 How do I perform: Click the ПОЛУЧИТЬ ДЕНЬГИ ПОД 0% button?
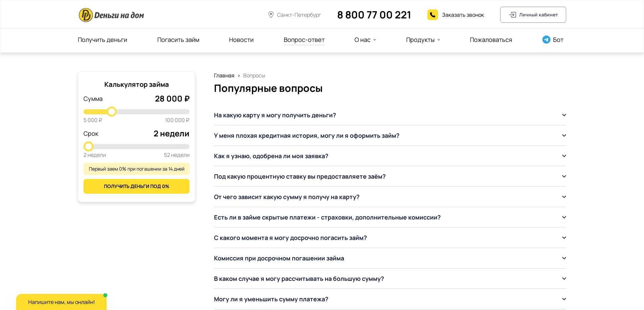[x=136, y=186]
